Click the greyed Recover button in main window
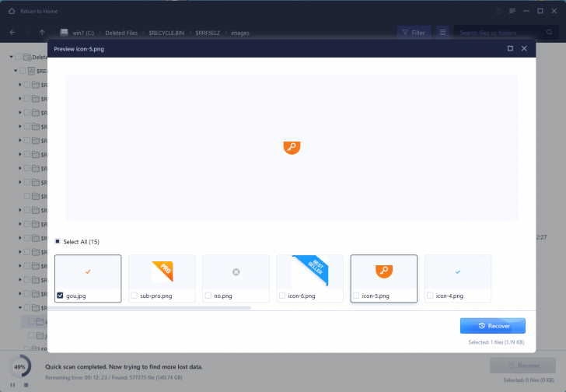Screen dimensions: 566x392 [x=522, y=366]
